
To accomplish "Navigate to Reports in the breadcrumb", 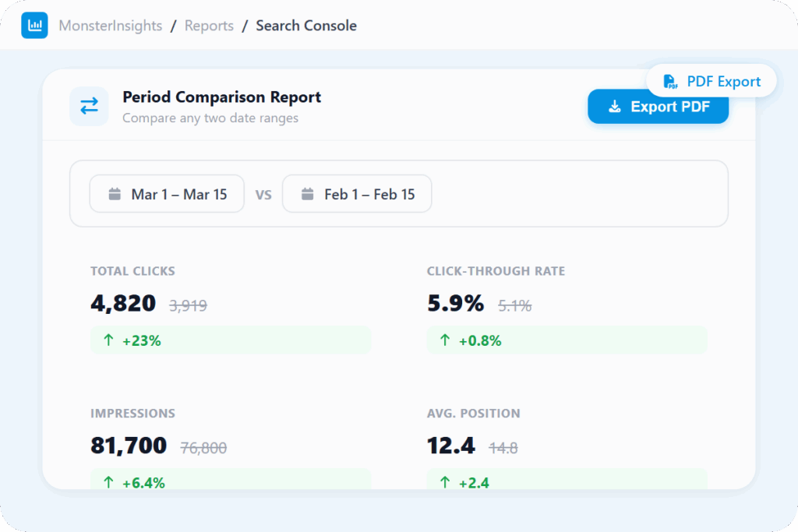I will pos(209,26).
